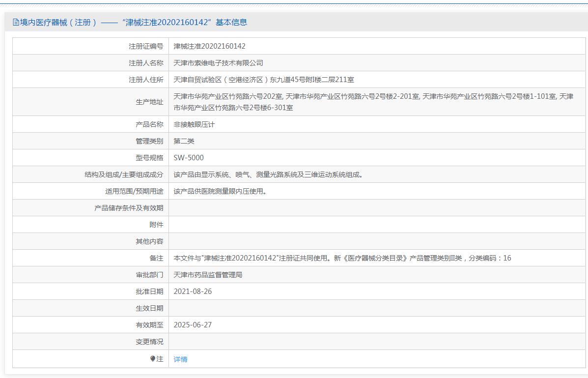Select the registration number 津械注准20202160142 value
The image size is (588, 378).
point(209,46)
